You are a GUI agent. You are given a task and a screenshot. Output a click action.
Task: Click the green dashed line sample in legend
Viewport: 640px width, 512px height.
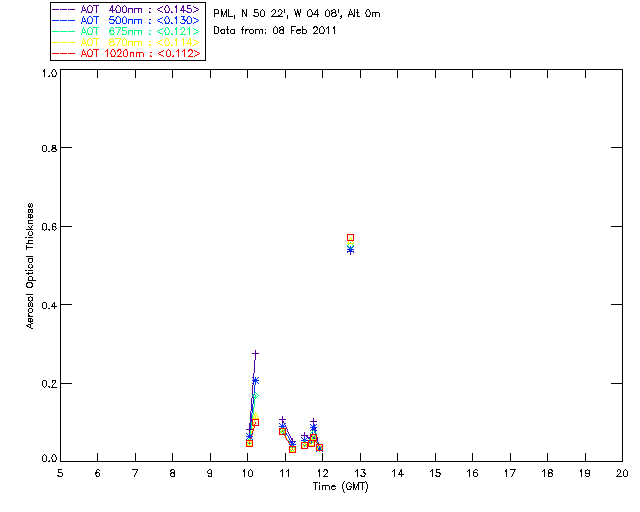(x=64, y=31)
